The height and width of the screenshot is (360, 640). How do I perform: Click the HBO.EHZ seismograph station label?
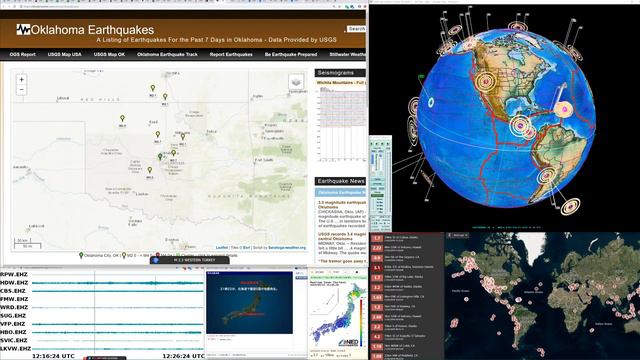tap(13, 332)
